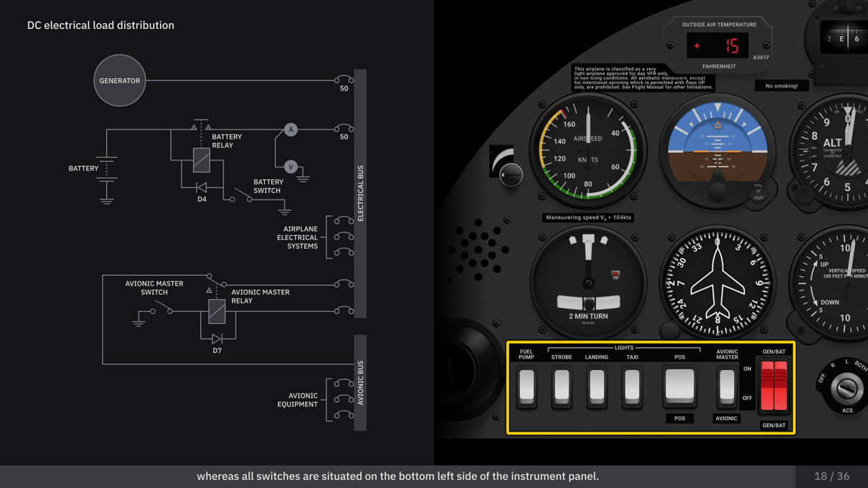Turn on the LANDING light switch
Screen dimensions: 868x488
tap(597, 387)
